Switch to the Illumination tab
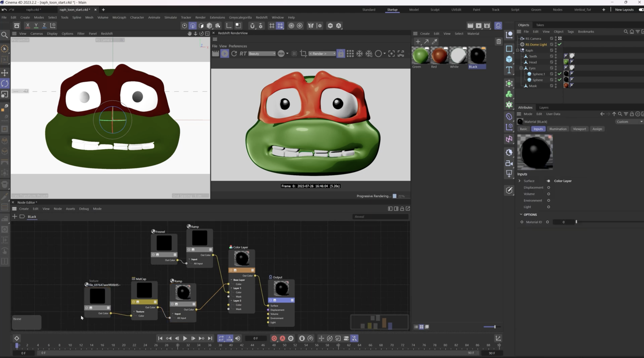Image resolution: width=644 pixels, height=358 pixels. (558, 129)
